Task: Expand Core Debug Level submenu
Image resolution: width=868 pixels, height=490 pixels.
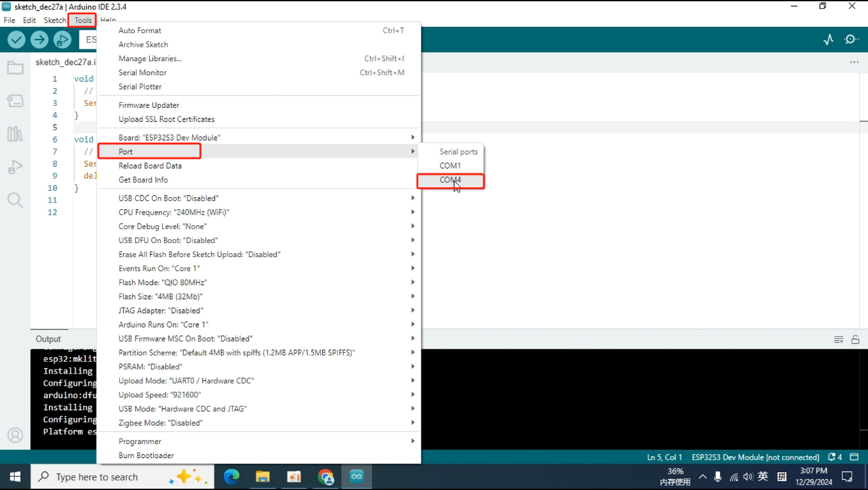Action: (x=258, y=226)
